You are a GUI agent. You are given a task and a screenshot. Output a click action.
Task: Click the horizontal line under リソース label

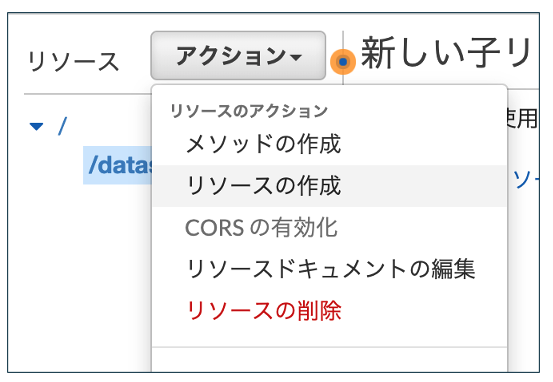coord(87,94)
